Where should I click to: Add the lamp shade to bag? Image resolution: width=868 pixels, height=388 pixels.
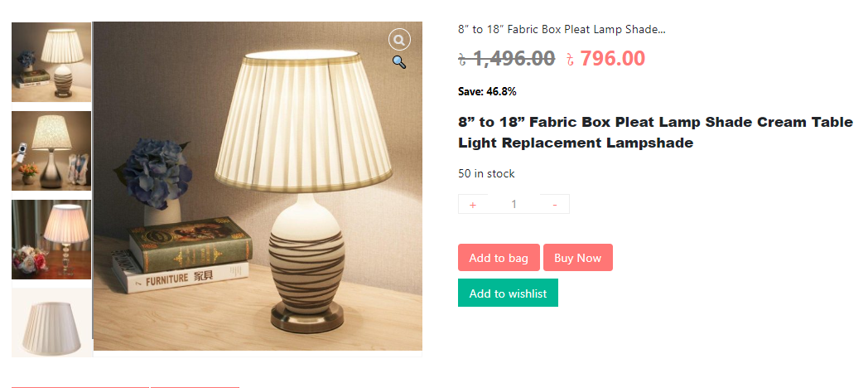pyautogui.click(x=499, y=258)
